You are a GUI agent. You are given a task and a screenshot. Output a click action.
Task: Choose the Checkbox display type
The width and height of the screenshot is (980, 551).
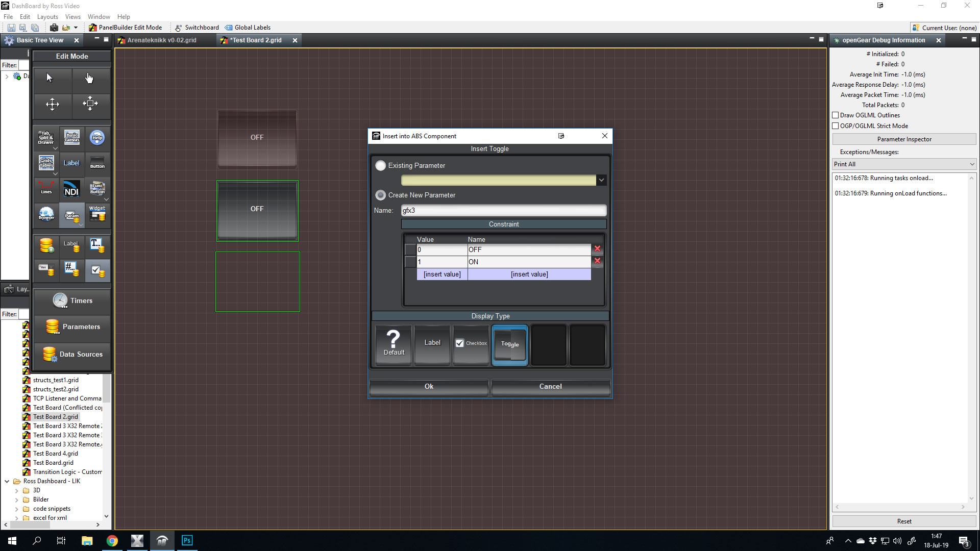pyautogui.click(x=471, y=344)
